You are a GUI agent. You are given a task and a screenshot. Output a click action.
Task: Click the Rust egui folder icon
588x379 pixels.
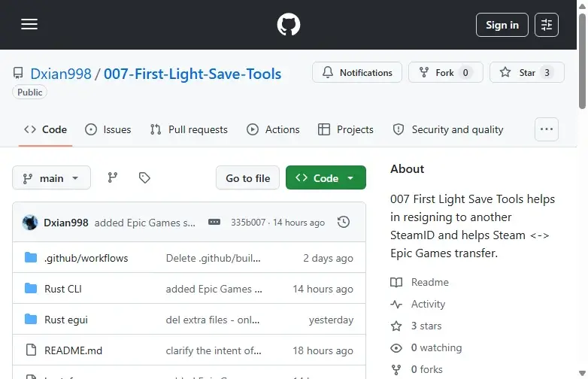coord(31,319)
